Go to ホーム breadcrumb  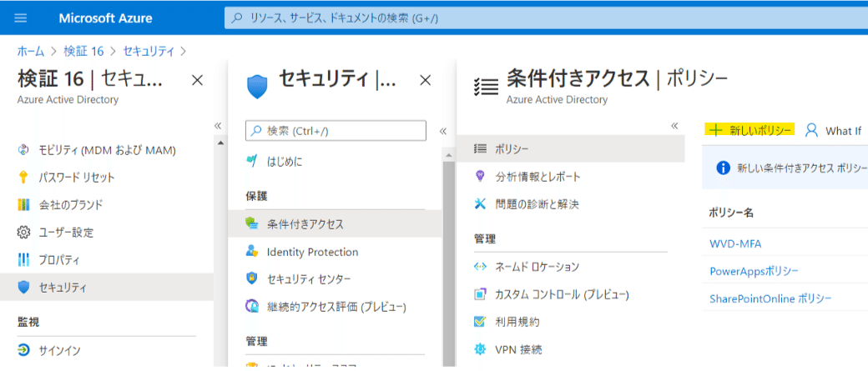pos(31,52)
